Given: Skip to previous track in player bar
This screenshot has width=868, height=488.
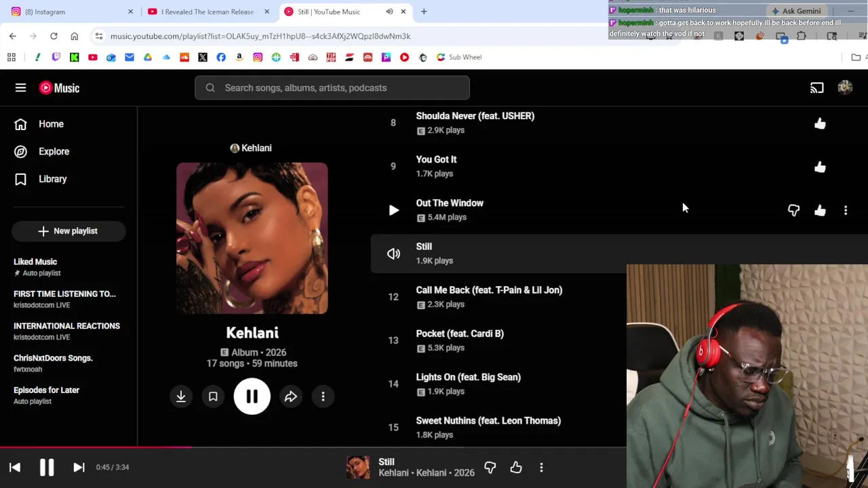Looking at the screenshot, I should tap(15, 467).
